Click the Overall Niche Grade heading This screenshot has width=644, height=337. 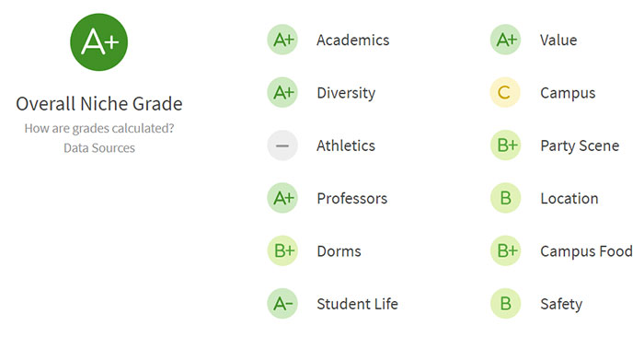pos(99,103)
